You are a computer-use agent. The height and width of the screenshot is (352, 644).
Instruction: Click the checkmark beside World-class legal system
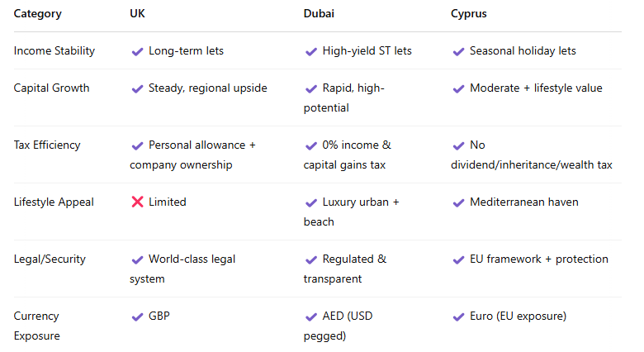137,260
